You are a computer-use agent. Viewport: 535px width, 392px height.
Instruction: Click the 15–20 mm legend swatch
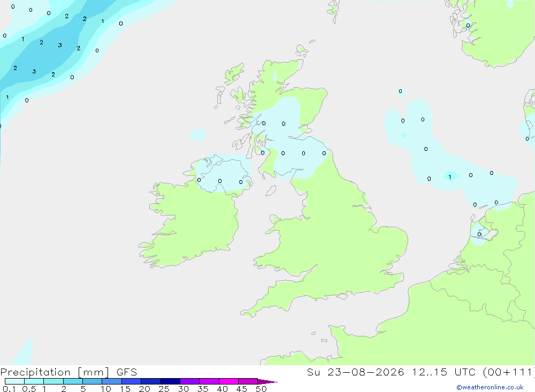132,381
